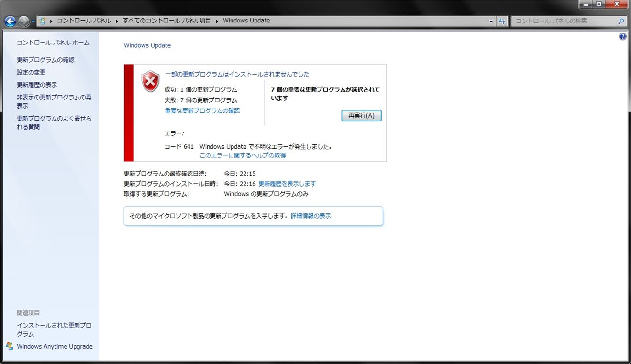
Task: Click the Windows Anytime Upgrade flag icon
Action: [10, 346]
